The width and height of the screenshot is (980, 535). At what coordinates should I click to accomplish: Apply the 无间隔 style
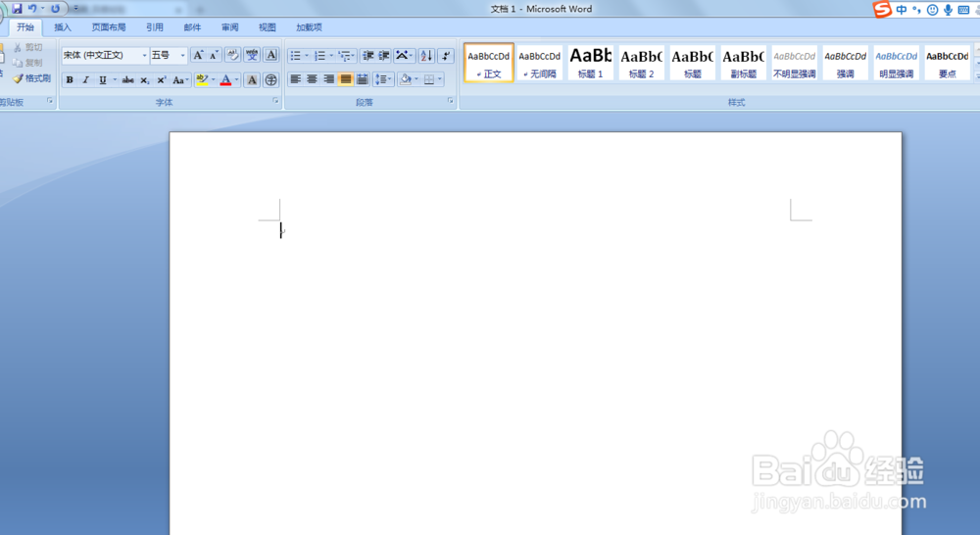click(x=540, y=63)
